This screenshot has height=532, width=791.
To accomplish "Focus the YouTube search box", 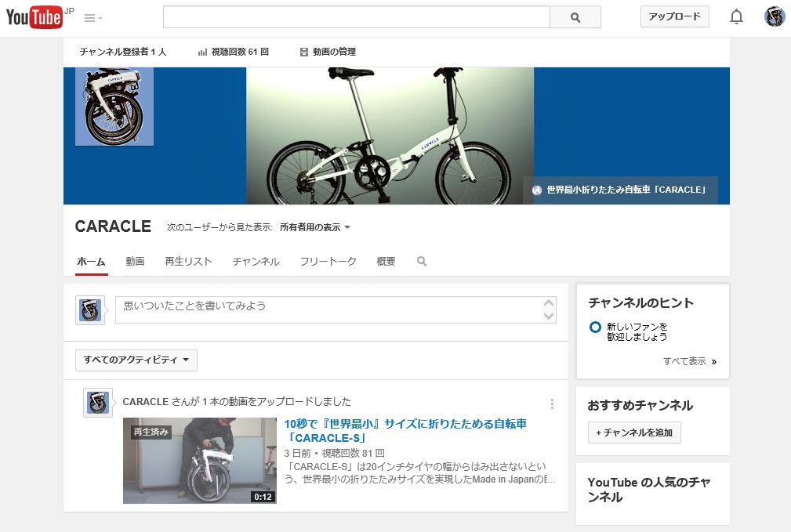I will click(x=356, y=17).
